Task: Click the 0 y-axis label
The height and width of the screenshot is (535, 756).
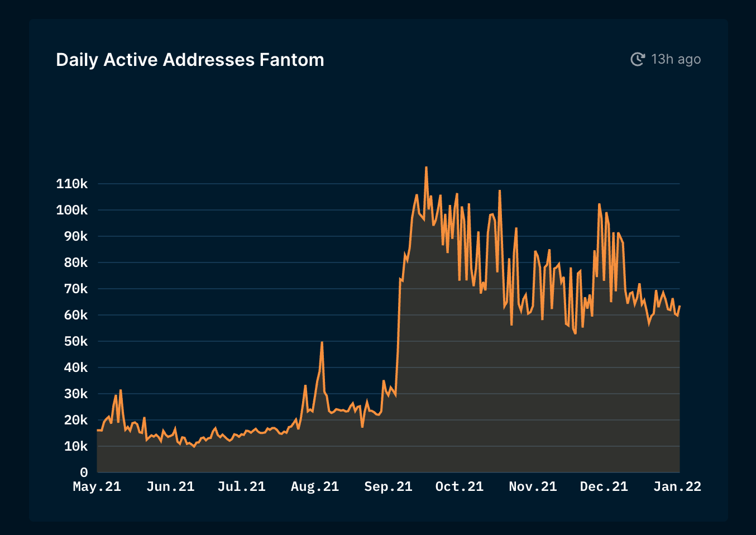Action: (84, 472)
